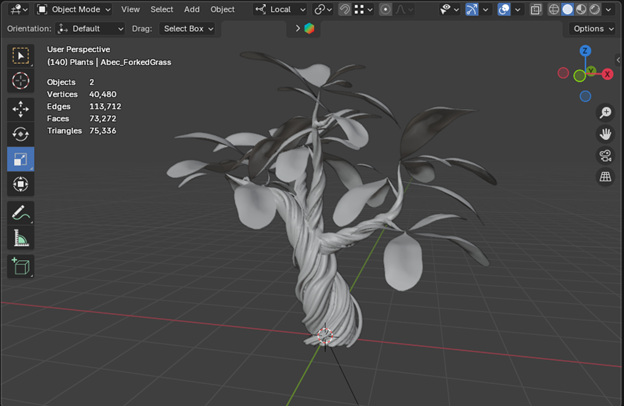Viewport: 624px width, 406px height.
Task: Select the Move tool
Action: [21, 108]
